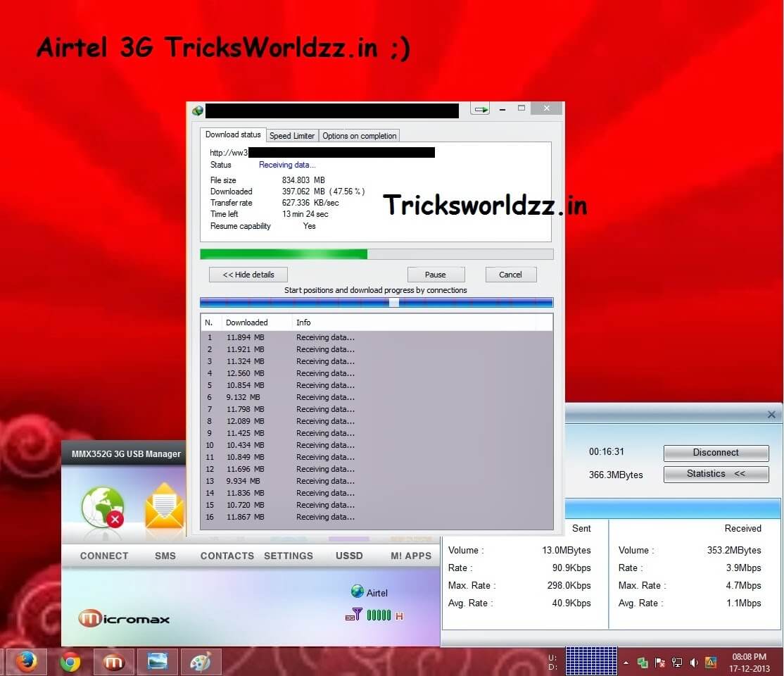Select connection row with 12.089 MB
The width and height of the screenshot is (784, 676).
pos(377,421)
